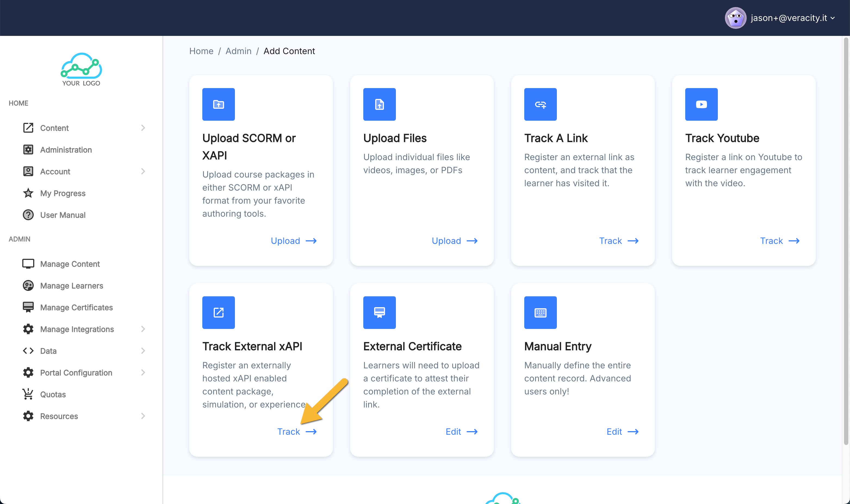
Task: Click the Track A Link chain icon
Action: click(x=540, y=104)
